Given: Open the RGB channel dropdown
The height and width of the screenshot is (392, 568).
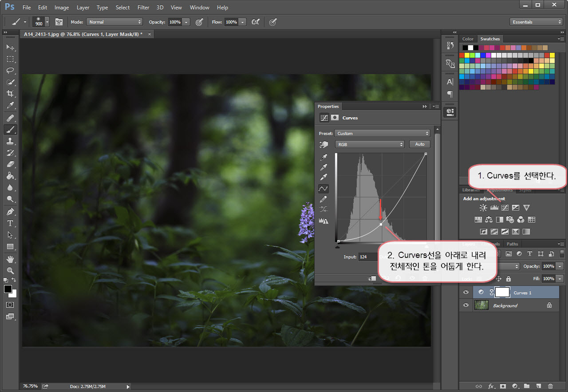Looking at the screenshot, I should click(x=370, y=144).
